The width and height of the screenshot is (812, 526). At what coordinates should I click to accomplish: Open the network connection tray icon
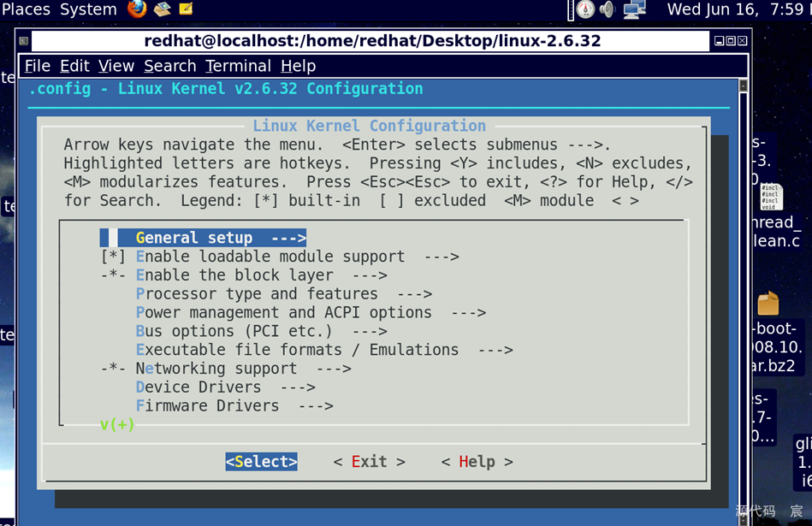[634, 9]
